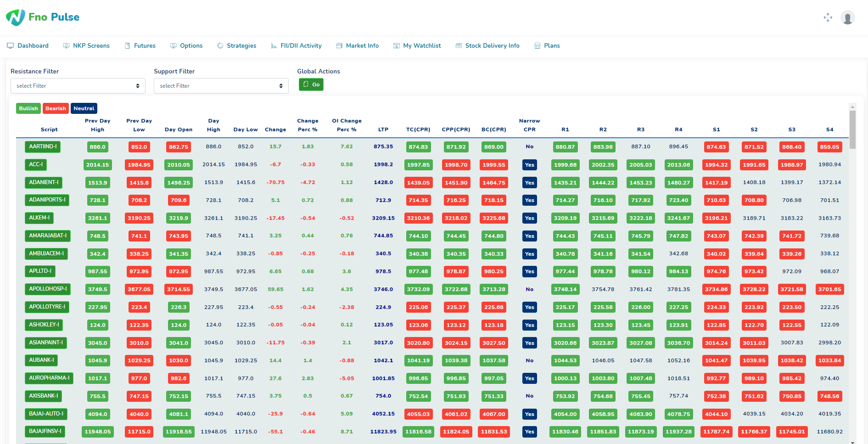Click the NKP Screens icon
This screenshot has width=868, height=444.
tap(66, 46)
